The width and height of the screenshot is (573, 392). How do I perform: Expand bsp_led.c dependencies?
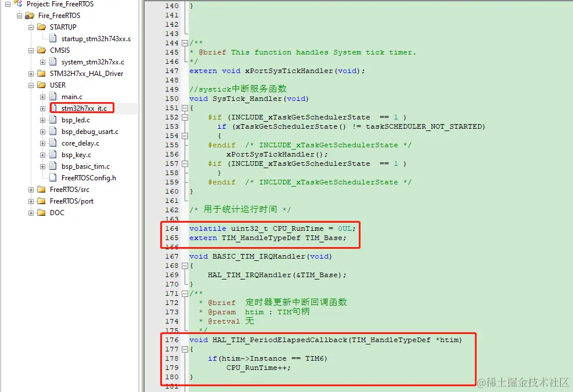click(43, 120)
